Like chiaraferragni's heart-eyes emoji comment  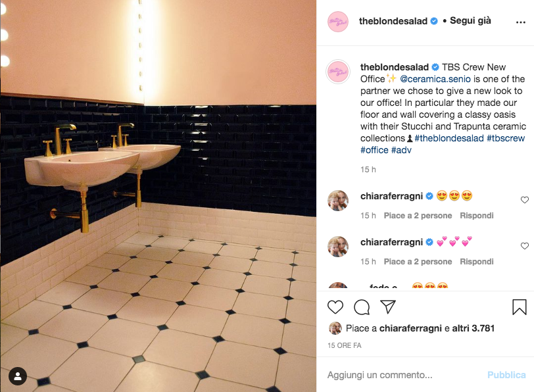coord(525,200)
